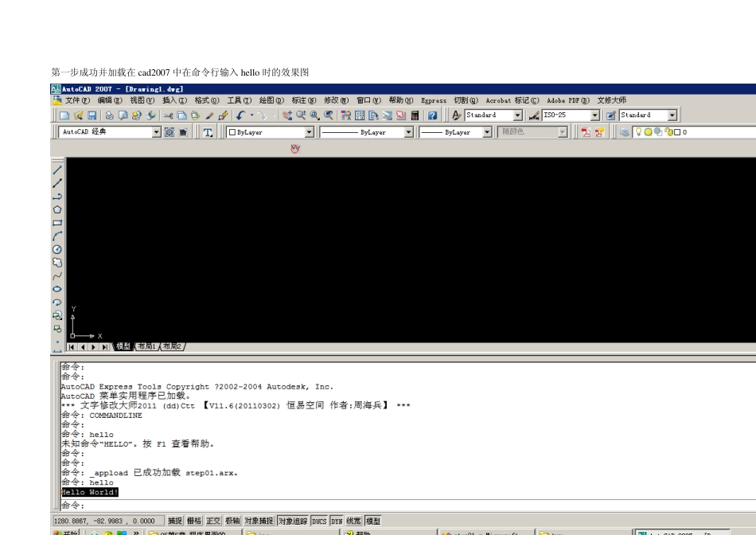Screen dimensions: 756x535
Task: Select the Spline draw tool
Action: 57,276
